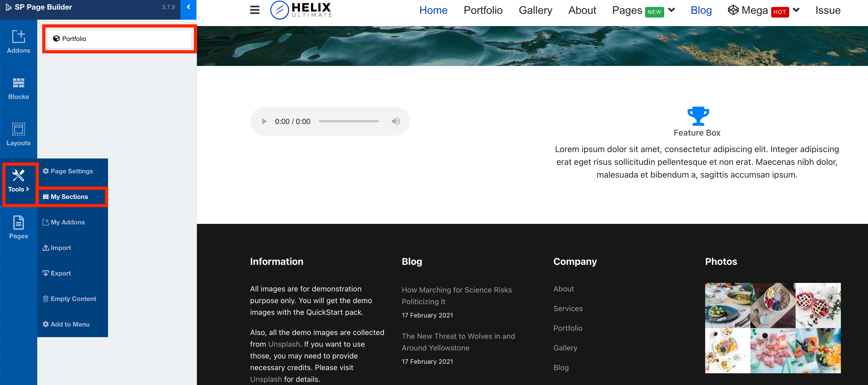Click the blue trophy icon
The width and height of the screenshot is (868, 385).
tap(698, 116)
